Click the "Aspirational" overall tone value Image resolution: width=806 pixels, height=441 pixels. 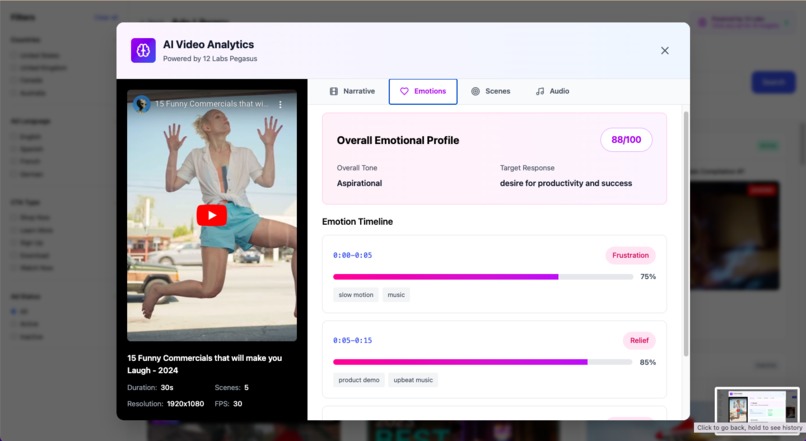[359, 183]
